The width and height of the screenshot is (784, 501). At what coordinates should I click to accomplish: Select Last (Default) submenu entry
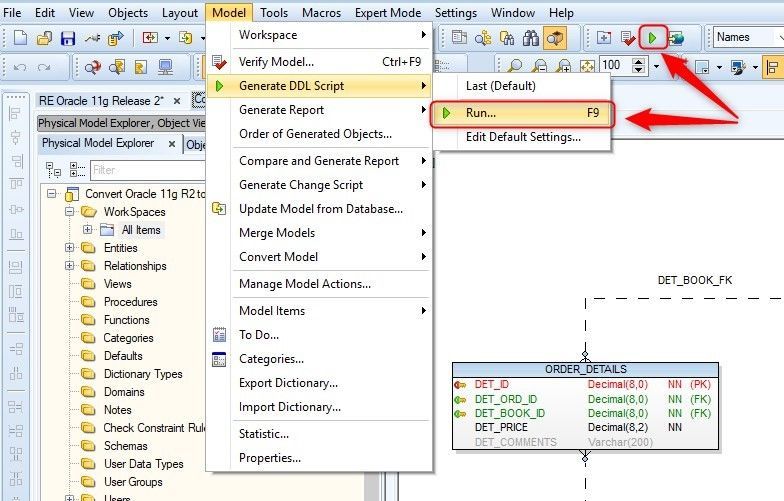pos(522,86)
